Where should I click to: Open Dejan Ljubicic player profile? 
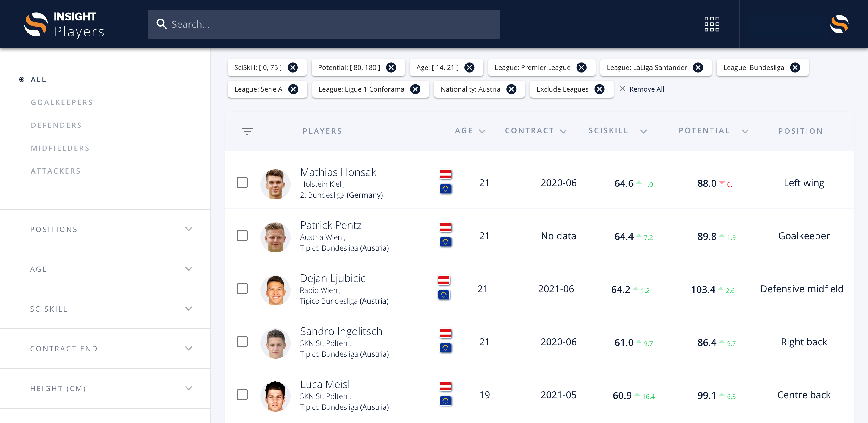(x=332, y=278)
